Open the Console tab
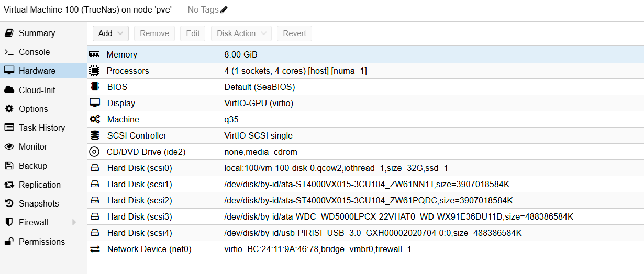This screenshot has height=274, width=644. click(34, 52)
